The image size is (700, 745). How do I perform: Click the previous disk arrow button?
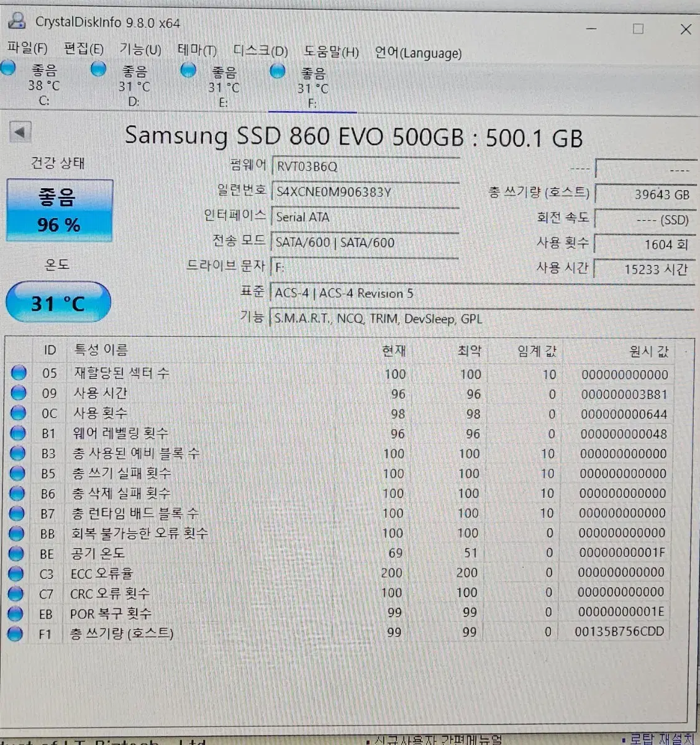point(20,132)
